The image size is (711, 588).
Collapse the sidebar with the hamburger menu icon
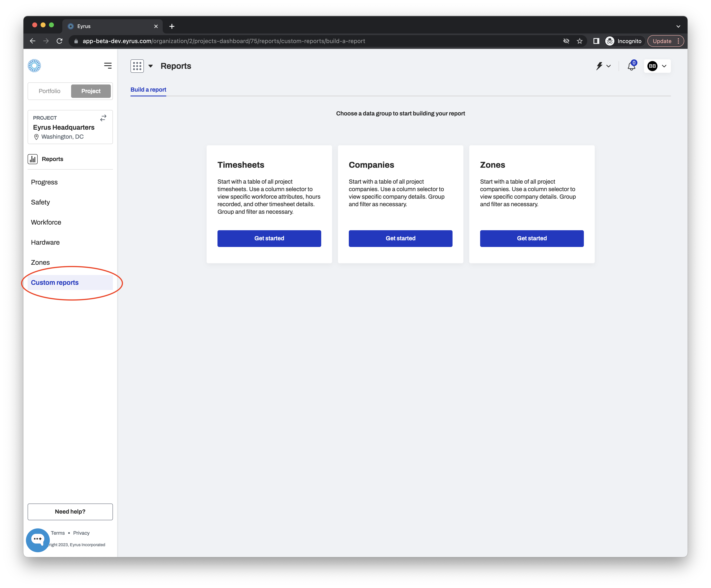pyautogui.click(x=108, y=66)
